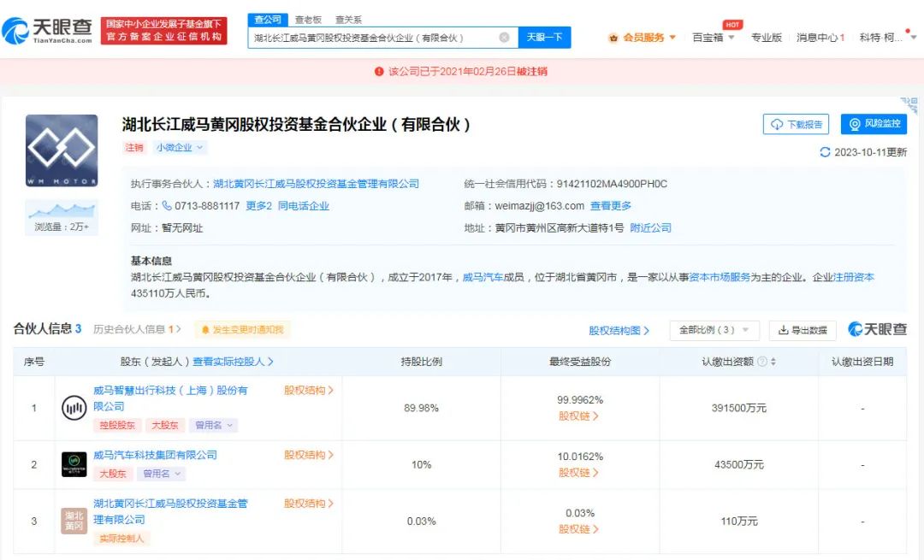Click the Tianyancha logo in header
This screenshot has height=560, width=924.
47,30
